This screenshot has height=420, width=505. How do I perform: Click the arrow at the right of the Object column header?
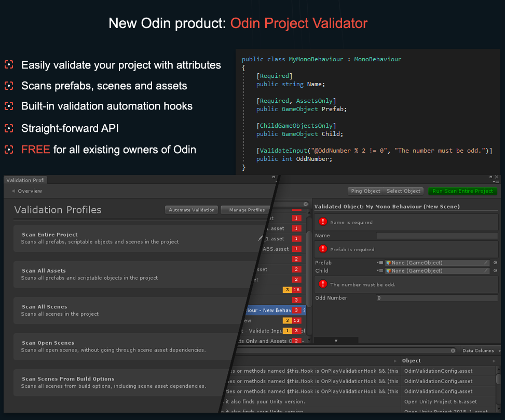click(x=494, y=361)
